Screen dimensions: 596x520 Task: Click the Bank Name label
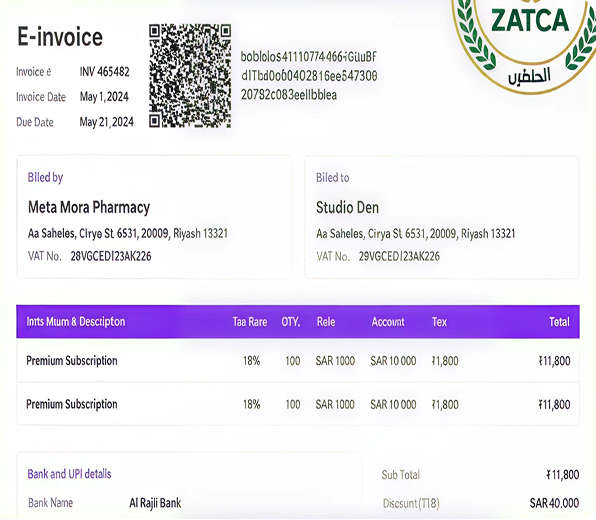pyautogui.click(x=51, y=503)
